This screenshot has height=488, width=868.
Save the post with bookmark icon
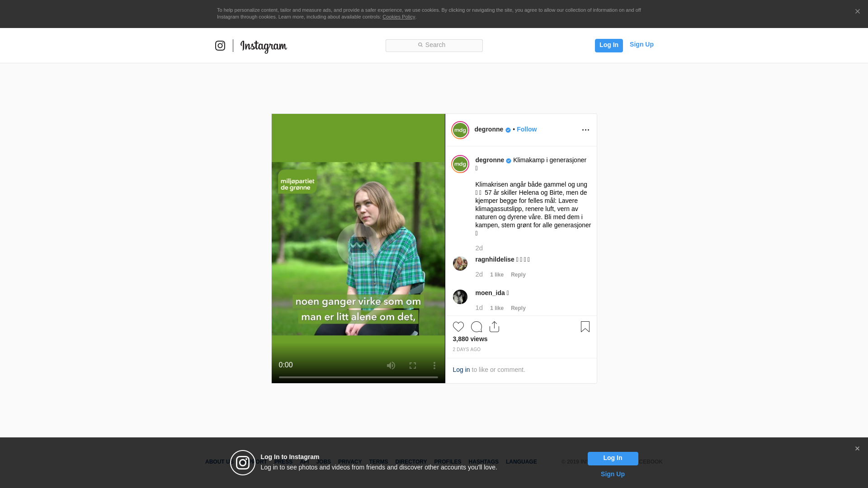pyautogui.click(x=585, y=327)
